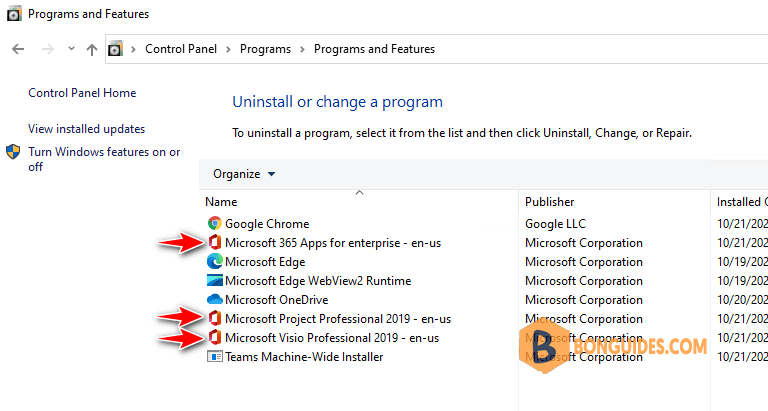Image resolution: width=768 pixels, height=411 pixels.
Task: Navigate up one level with up arrow
Action: point(92,49)
